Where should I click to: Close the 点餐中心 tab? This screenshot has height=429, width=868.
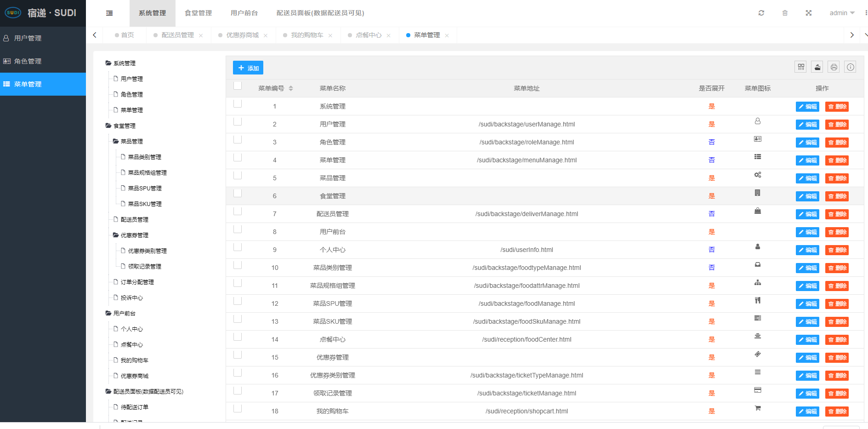click(x=389, y=35)
